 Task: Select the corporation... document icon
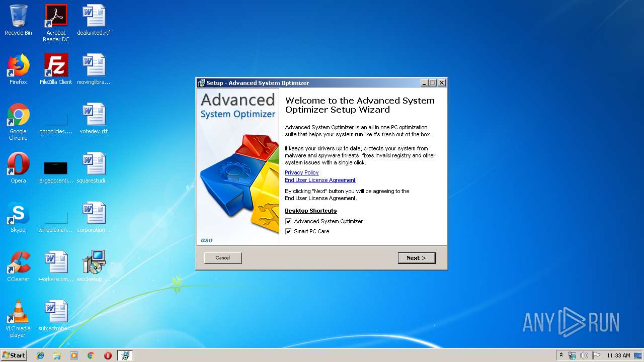click(x=94, y=217)
